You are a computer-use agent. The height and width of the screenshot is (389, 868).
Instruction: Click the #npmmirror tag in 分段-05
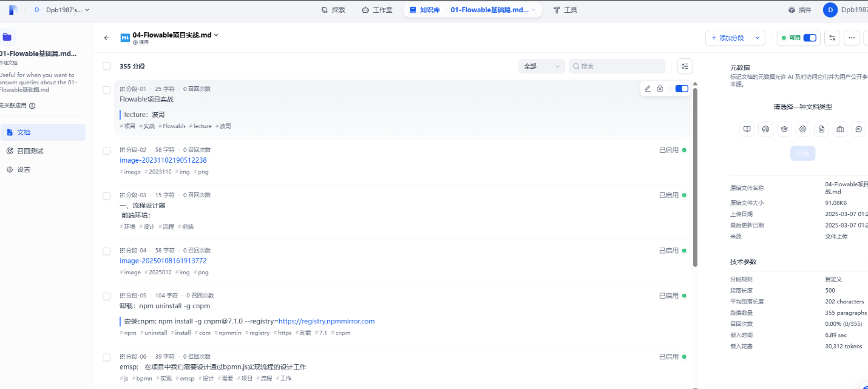pyautogui.click(x=229, y=333)
